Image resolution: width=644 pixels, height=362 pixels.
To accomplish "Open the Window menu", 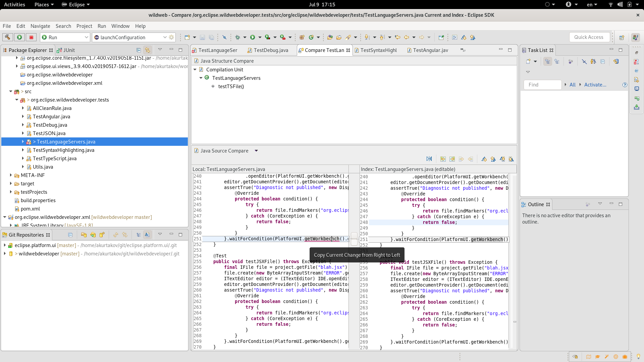I will (120, 26).
